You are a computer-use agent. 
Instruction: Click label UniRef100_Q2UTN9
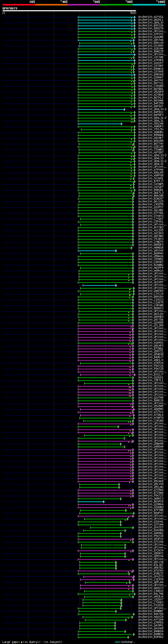tap(151, 398)
